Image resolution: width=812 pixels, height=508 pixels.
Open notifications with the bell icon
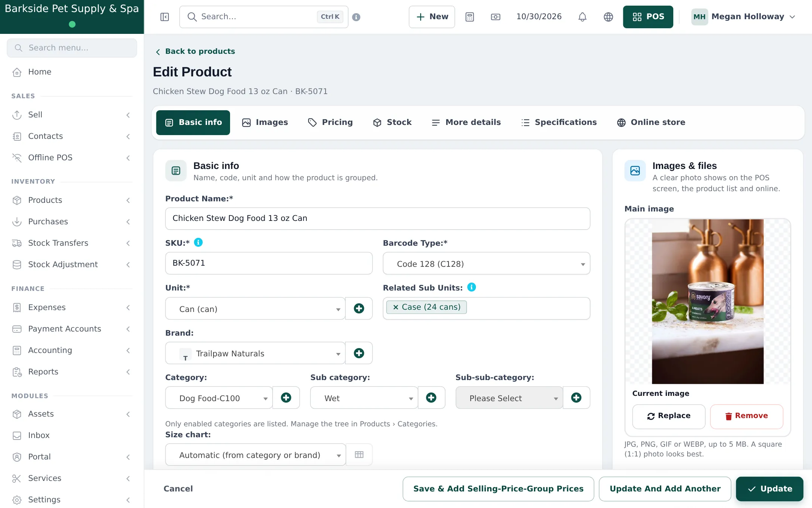pyautogui.click(x=582, y=17)
